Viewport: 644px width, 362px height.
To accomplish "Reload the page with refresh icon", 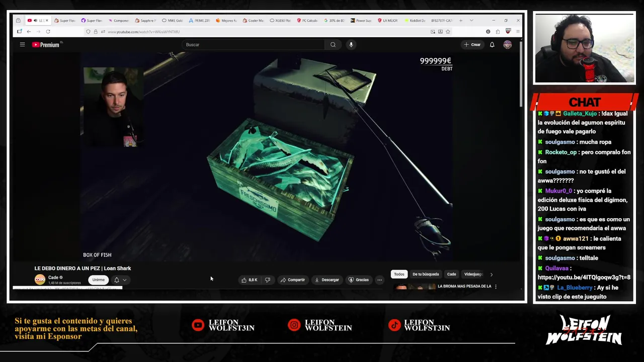I will [x=48, y=32].
